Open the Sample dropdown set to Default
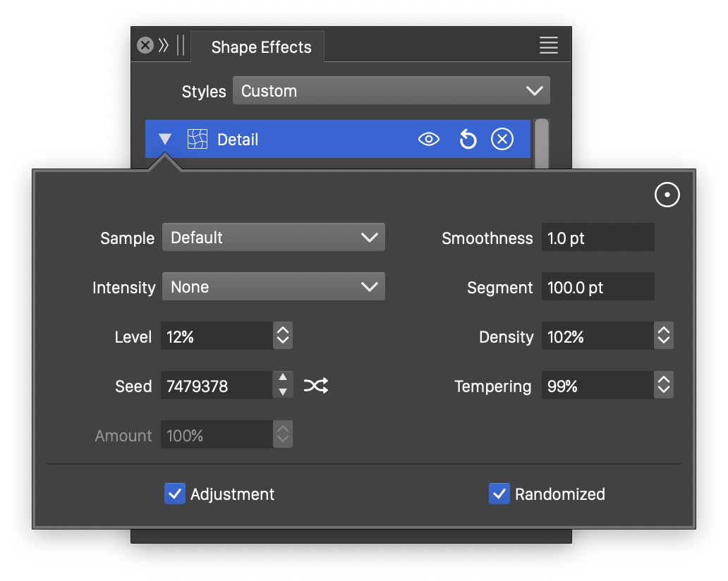This screenshot has height=581, width=728. click(273, 238)
